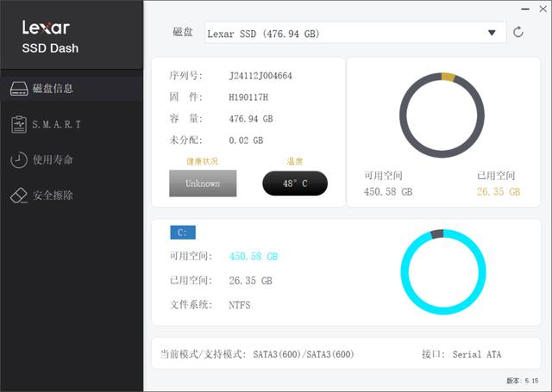Viewport: 552px width, 392px height.
Task: Click the NTFS file system value
Action: pos(240,305)
